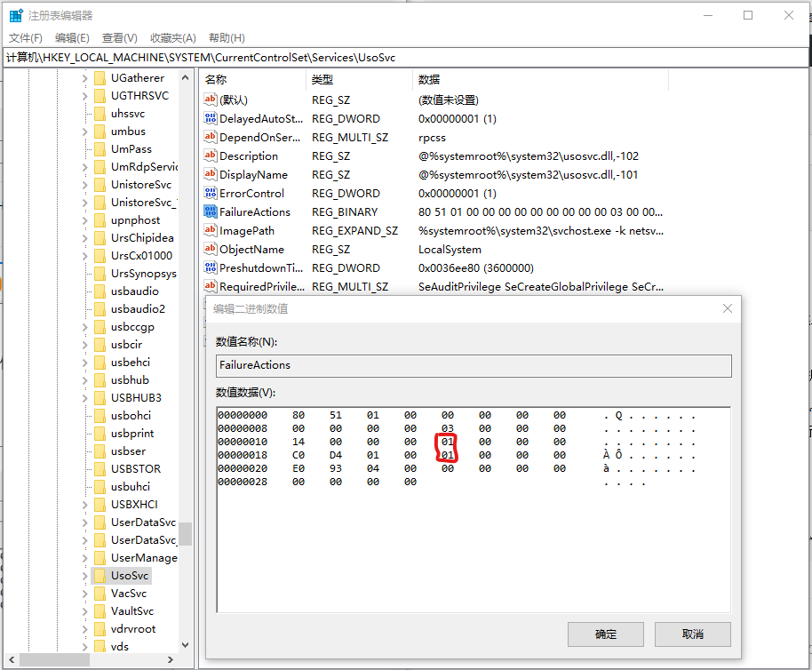
Task: Select the UmPass tree item
Action: point(131,149)
